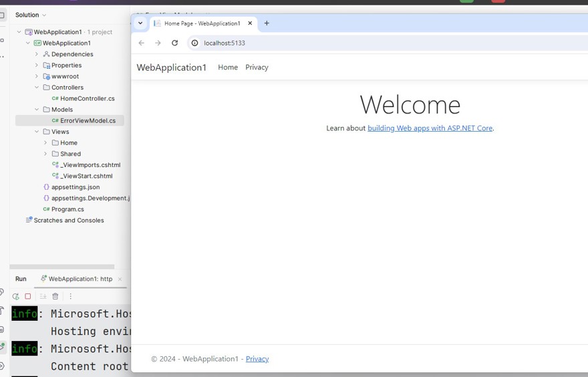Image resolution: width=588 pixels, height=377 pixels.
Task: Collapse the WebApplication1 solution node
Action: pos(19,32)
